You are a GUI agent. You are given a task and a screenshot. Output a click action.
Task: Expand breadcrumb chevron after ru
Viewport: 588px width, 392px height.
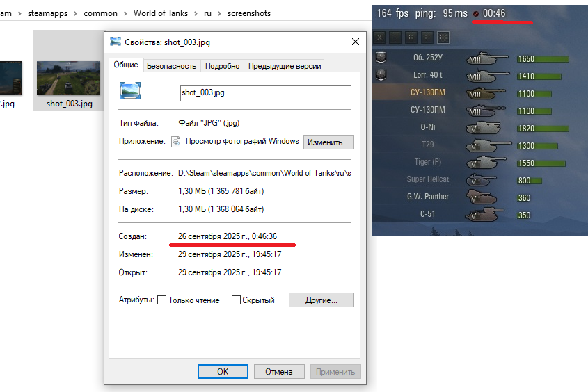coord(219,13)
